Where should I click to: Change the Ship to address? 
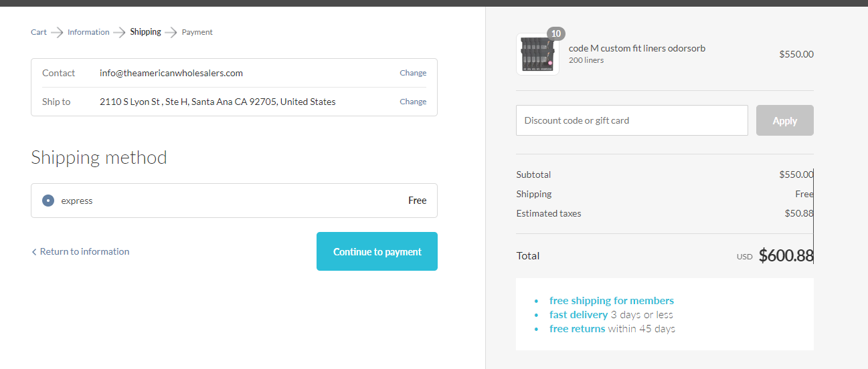(x=413, y=102)
